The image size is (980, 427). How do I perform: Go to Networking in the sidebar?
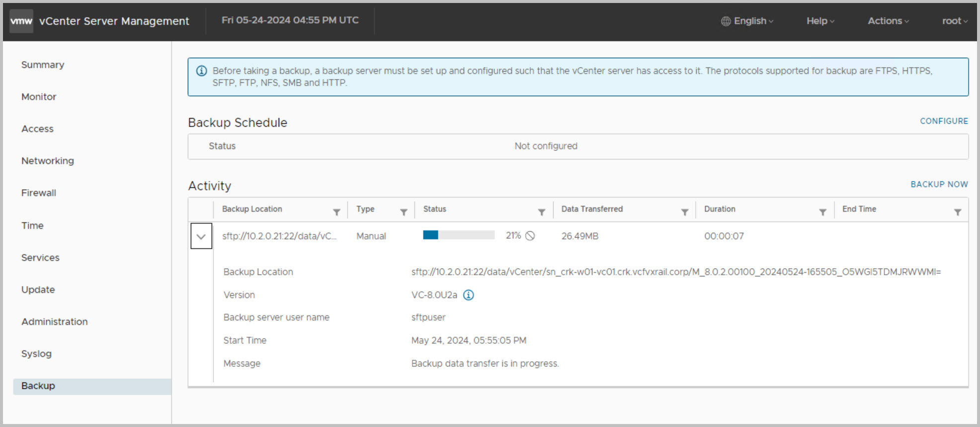48,161
